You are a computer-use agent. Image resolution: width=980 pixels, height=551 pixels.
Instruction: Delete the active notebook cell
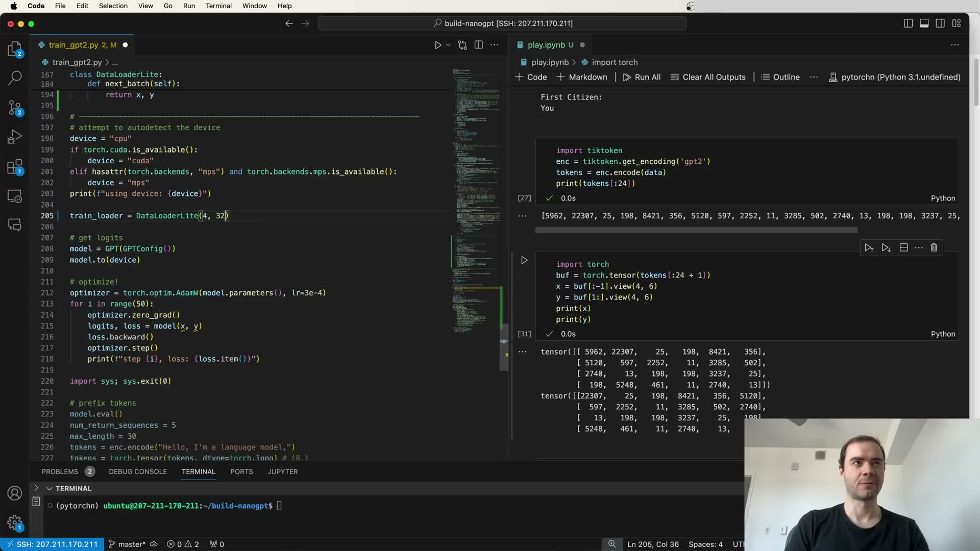pos(934,248)
